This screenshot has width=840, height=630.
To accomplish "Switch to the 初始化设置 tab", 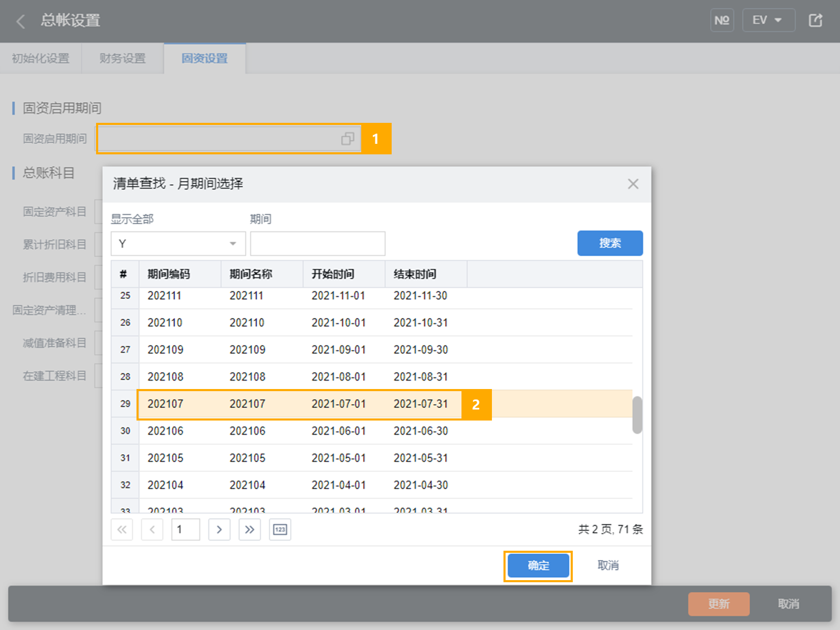I will (41, 58).
